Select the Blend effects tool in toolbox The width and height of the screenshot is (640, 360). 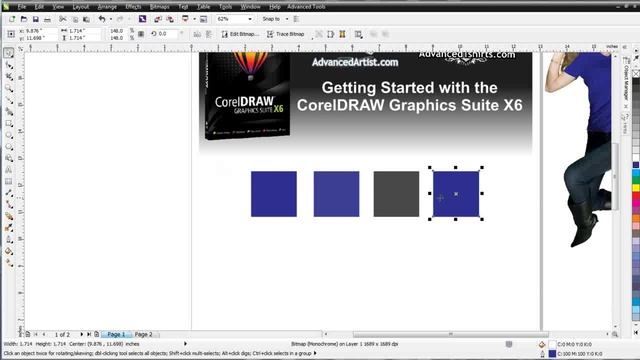pyautogui.click(x=9, y=216)
